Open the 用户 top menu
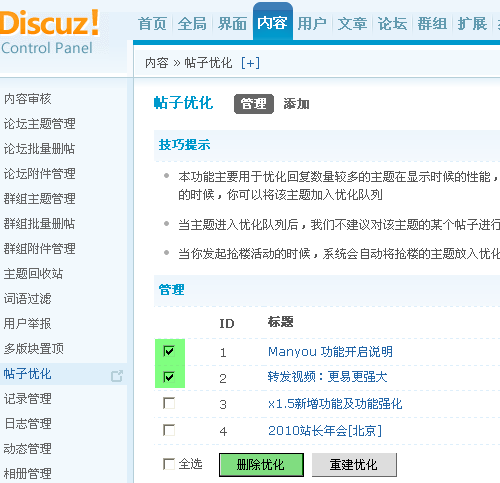The image size is (500, 483). click(312, 24)
